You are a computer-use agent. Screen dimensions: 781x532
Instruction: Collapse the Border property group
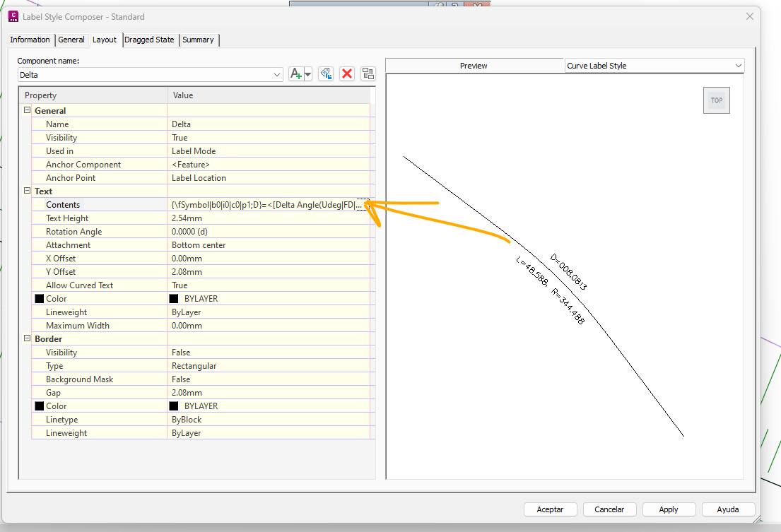(27, 338)
